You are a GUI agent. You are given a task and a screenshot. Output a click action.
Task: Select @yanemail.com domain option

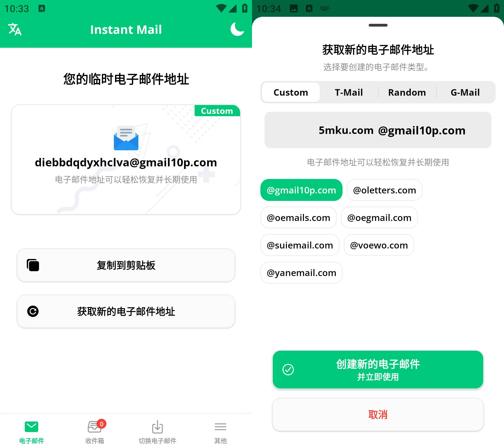(x=301, y=272)
